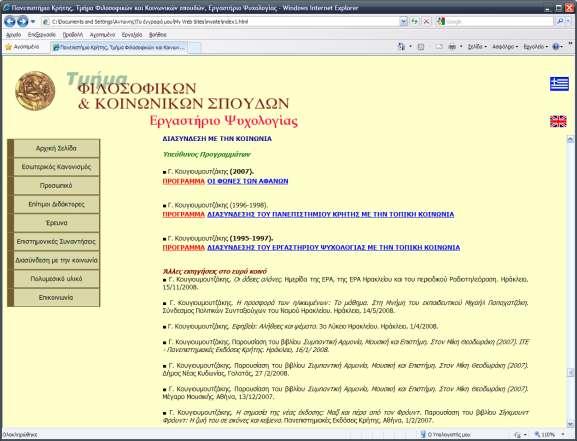Open Πολυμεσικό υλικό in the side menu
The width and height of the screenshot is (577, 441).
(x=56, y=279)
